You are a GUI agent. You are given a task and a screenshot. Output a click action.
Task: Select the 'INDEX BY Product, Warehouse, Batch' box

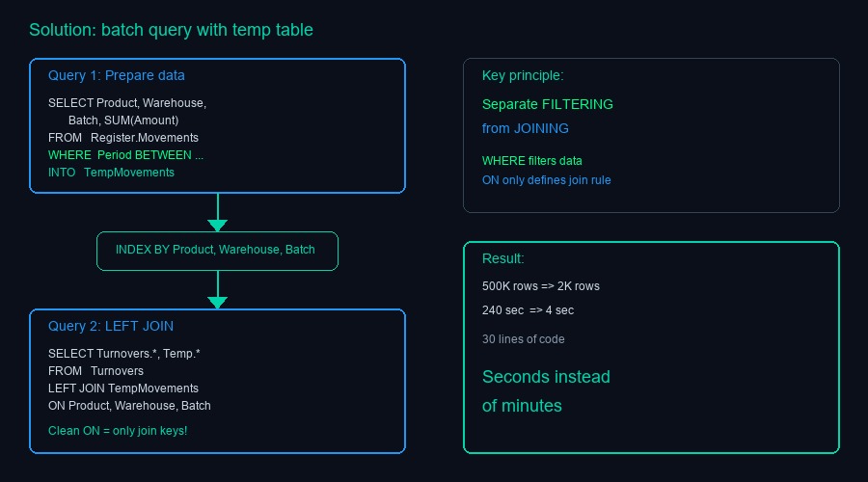click(x=217, y=251)
